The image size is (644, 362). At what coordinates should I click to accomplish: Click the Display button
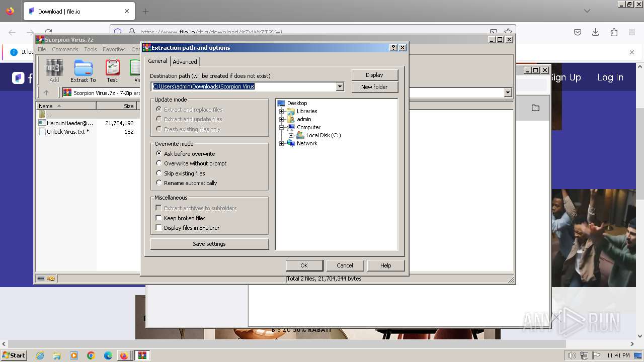[374, 75]
